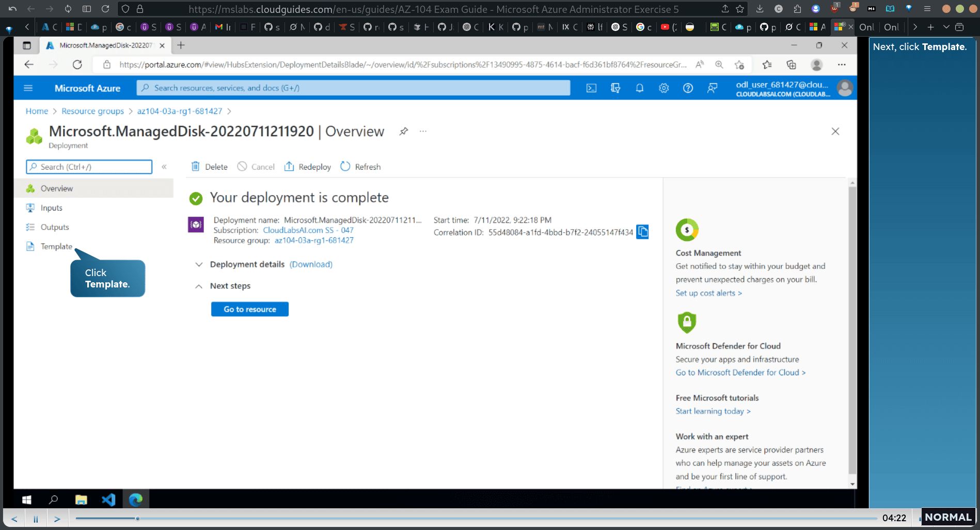Screen dimensions: 980x530
Task: Copy the Correlation ID to clipboard
Action: (x=642, y=232)
